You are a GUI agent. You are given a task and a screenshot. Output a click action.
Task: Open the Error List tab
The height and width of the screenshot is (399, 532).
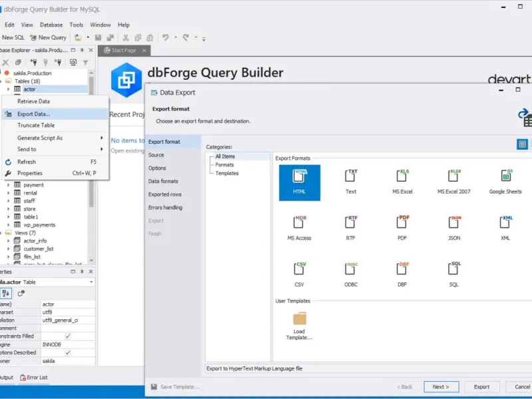(x=34, y=377)
